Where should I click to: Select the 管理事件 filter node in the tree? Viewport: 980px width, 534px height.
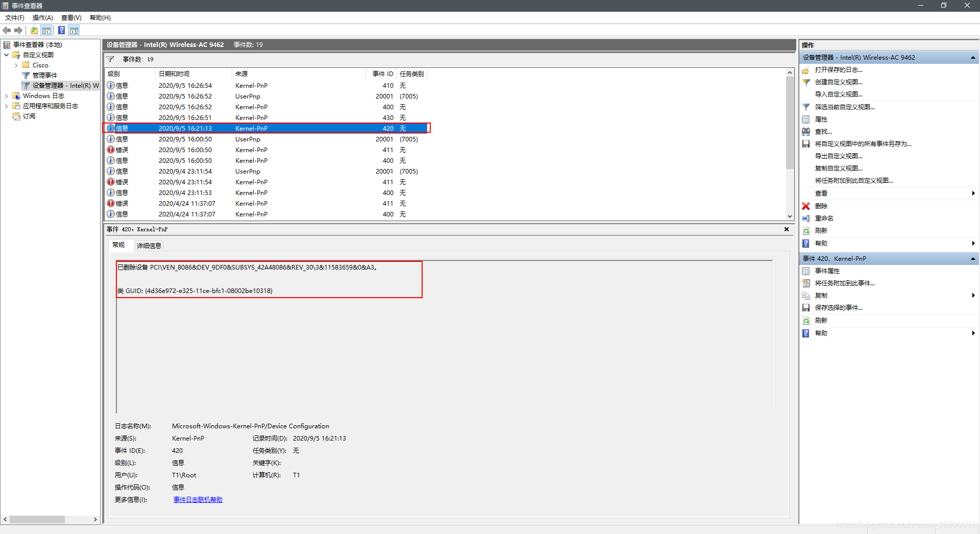click(45, 76)
